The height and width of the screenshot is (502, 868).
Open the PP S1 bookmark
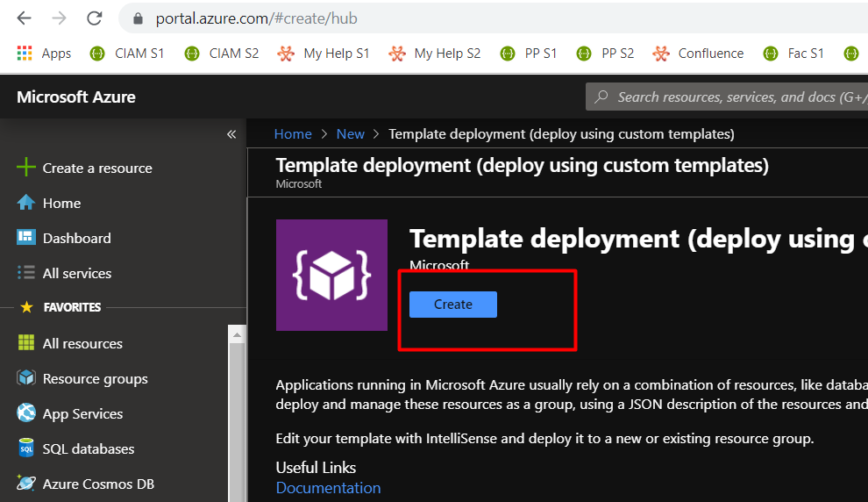pos(529,54)
